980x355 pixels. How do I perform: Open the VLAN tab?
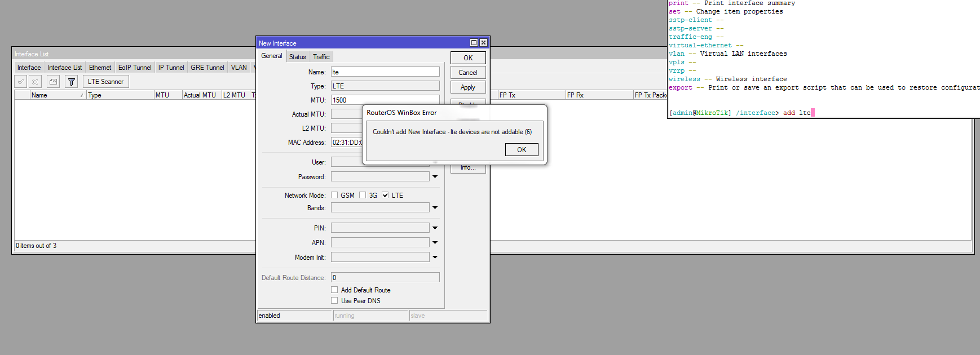coord(239,68)
